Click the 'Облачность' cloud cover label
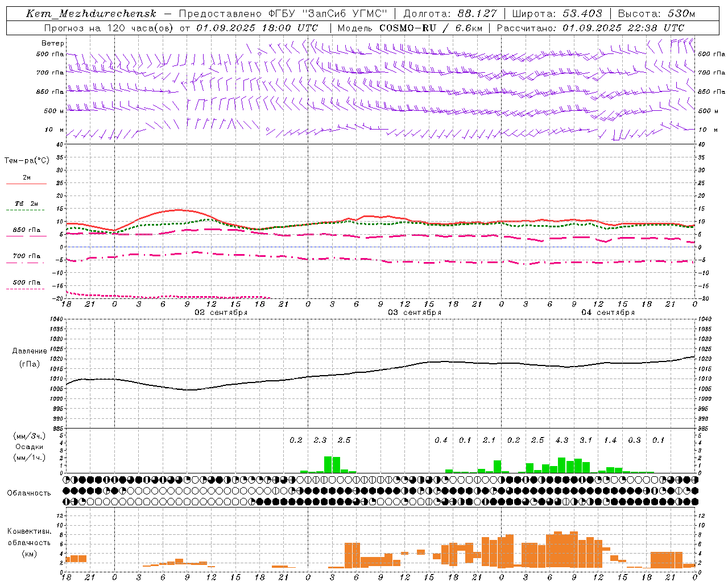The height and width of the screenshot is (582, 728). point(29,493)
